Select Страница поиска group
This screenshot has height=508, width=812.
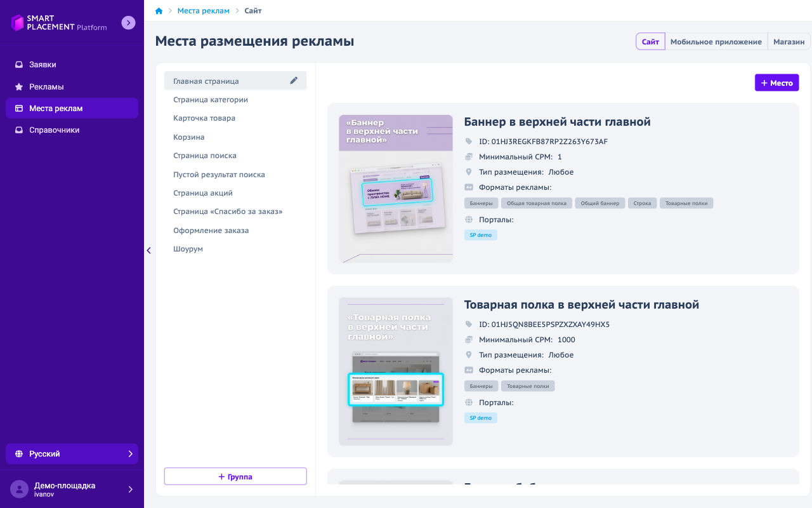[235, 156]
